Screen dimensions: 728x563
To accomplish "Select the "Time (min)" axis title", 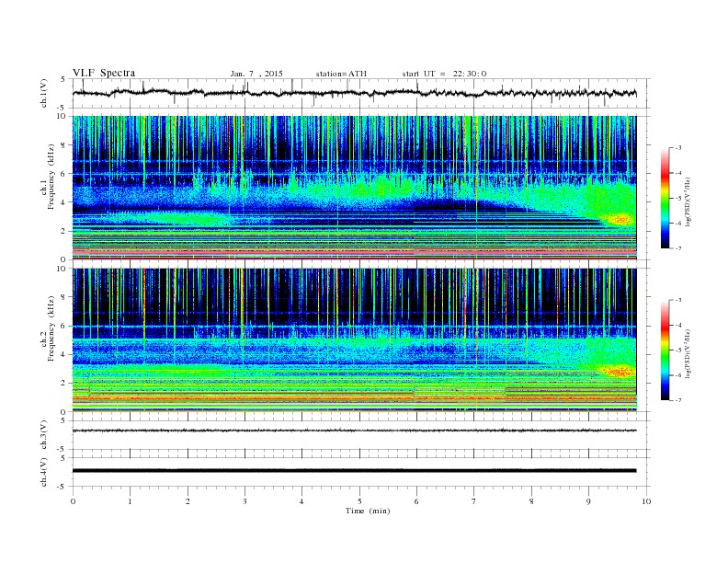I will (x=368, y=511).
